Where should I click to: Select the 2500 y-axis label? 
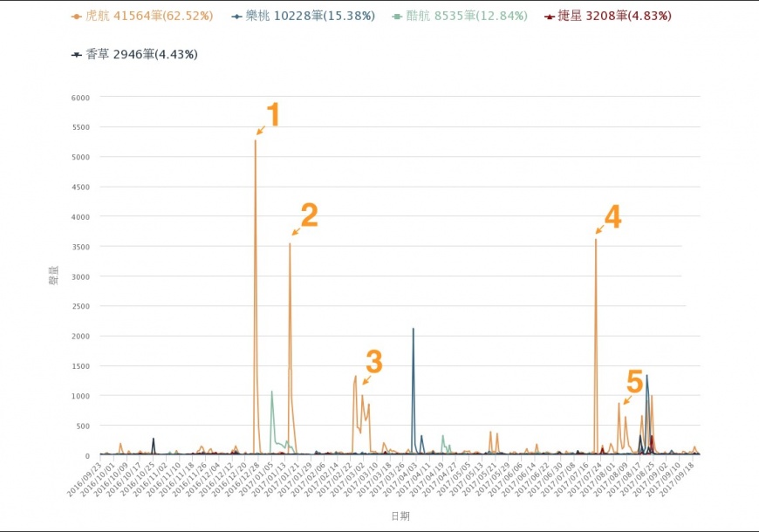pos(81,306)
